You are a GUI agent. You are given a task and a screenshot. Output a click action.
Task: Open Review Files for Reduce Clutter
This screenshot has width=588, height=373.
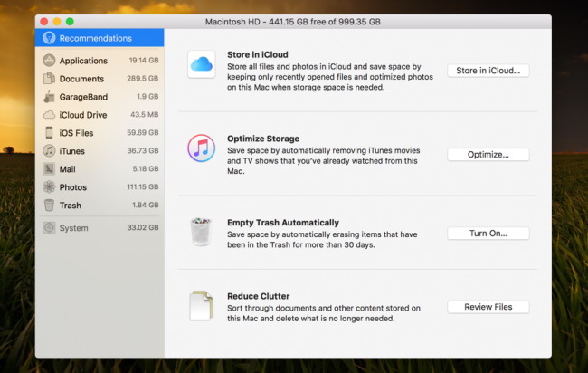coord(488,307)
